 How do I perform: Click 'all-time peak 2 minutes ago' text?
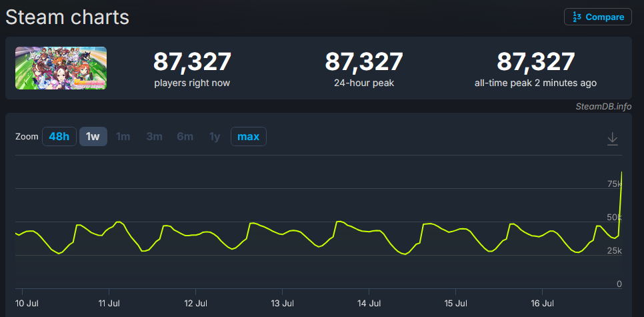[535, 83]
